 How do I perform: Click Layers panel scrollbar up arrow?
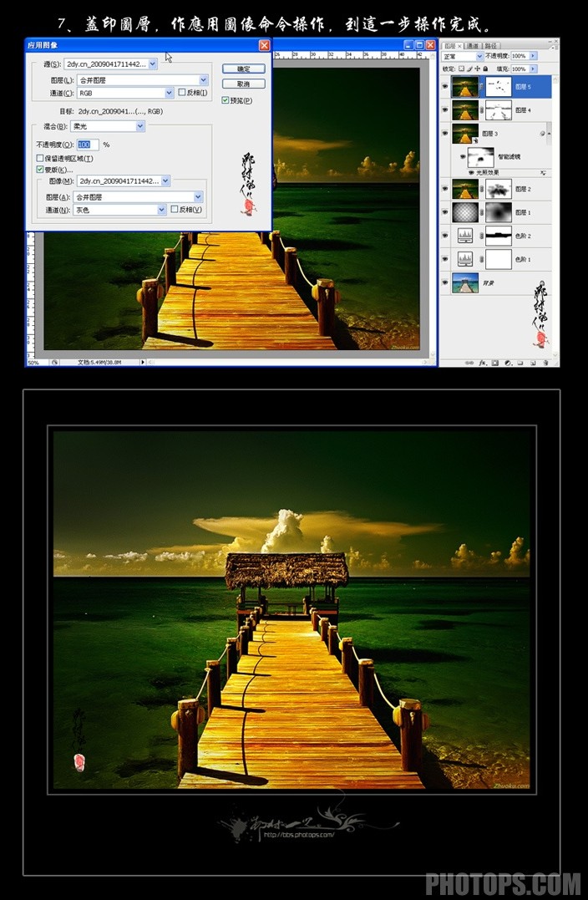tap(555, 80)
